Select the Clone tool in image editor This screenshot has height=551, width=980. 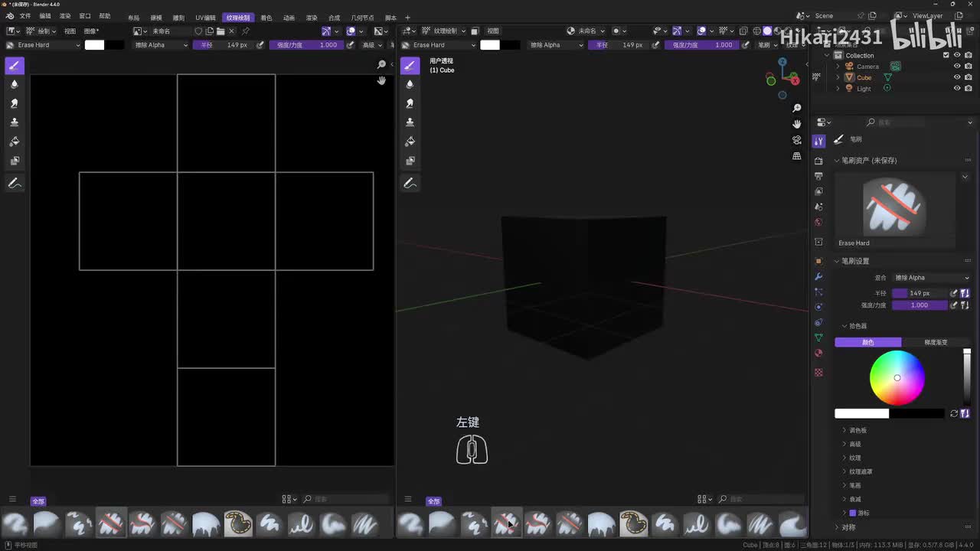pos(14,122)
